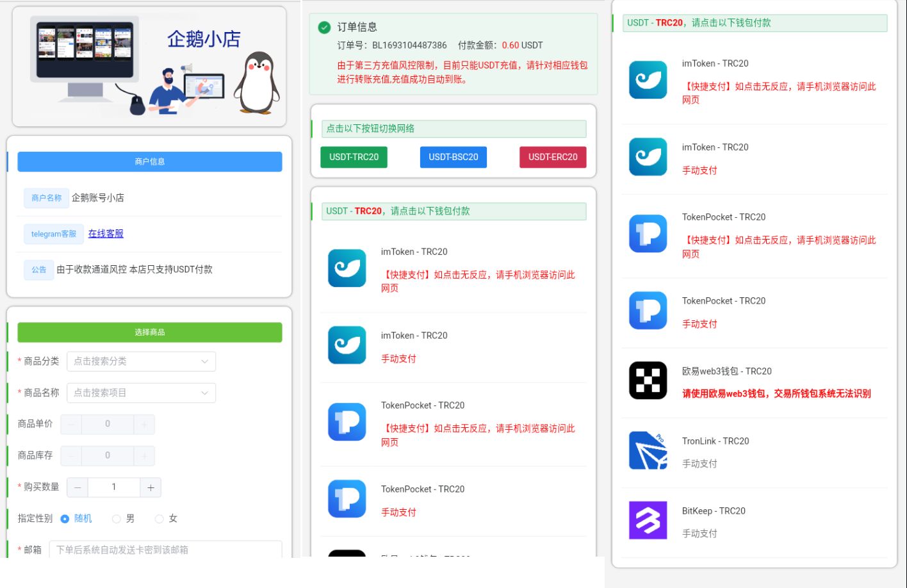Click the green 选择商品 button
Screen dimensions: 907x588
pyautogui.click(x=149, y=332)
